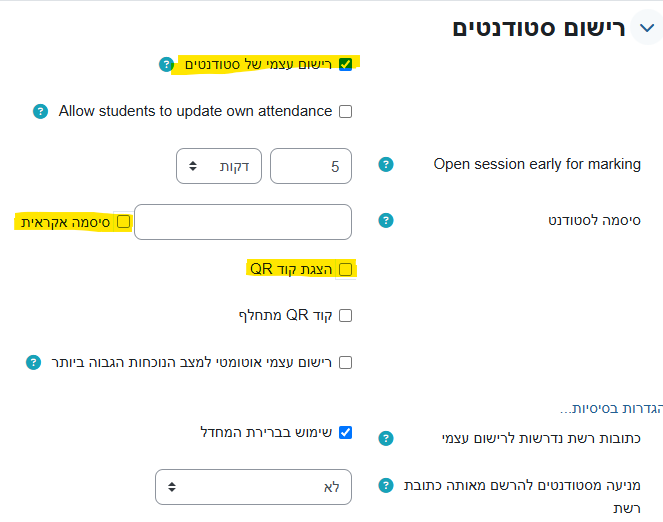The image size is (663, 522).
Task: Open help for רישום עצמי של סטודנטים
Action: [x=166, y=65]
